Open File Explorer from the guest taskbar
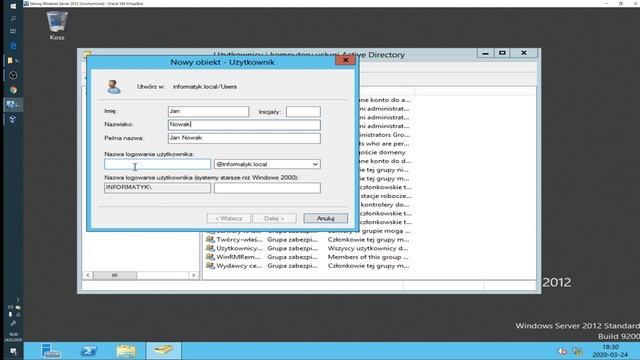Image resolution: width=640 pixels, height=360 pixels. (126, 351)
